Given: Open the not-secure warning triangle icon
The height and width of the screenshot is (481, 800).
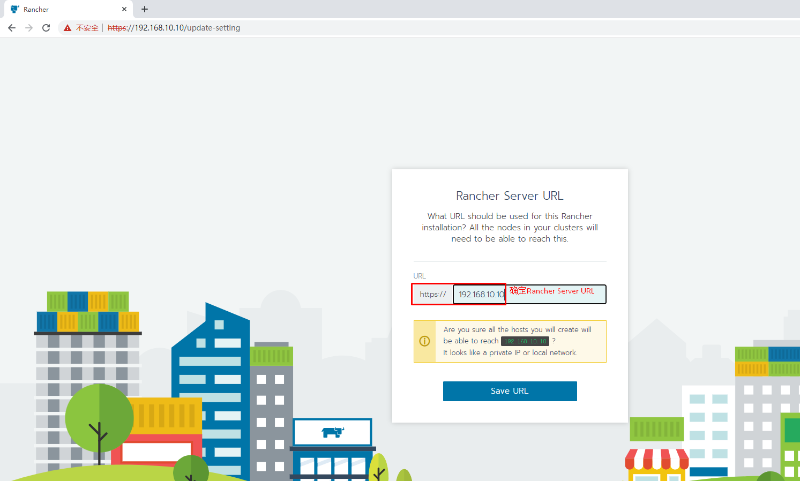Looking at the screenshot, I should [67, 28].
